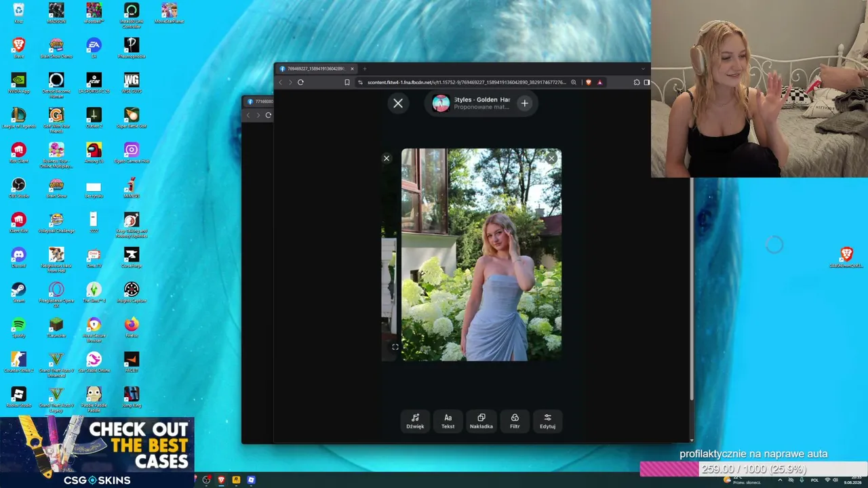Open the zoom magnifier in the address bar
Viewport: 868px width, 488px height.
[x=574, y=82]
